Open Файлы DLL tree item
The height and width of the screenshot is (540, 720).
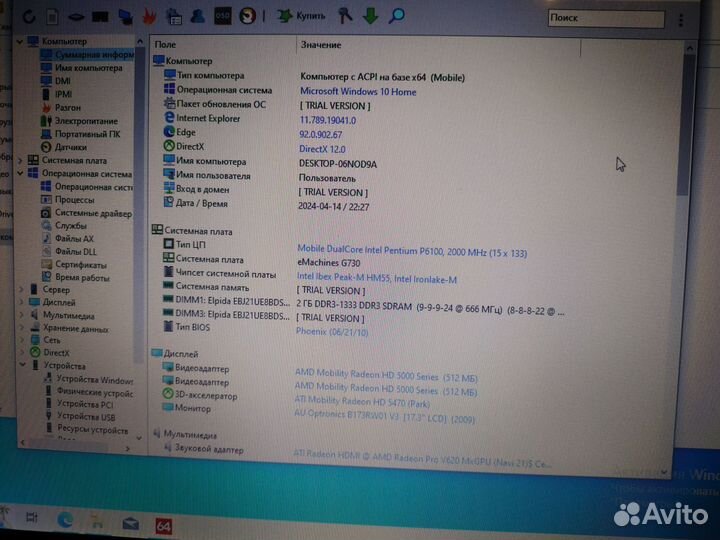pos(75,252)
